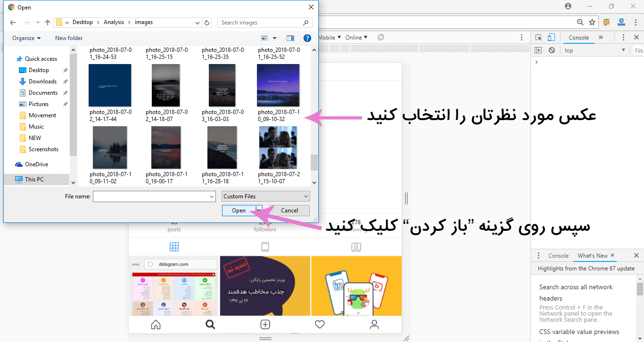Expand the Organize menu
Image resolution: width=644 pixels, height=342 pixels.
(26, 38)
